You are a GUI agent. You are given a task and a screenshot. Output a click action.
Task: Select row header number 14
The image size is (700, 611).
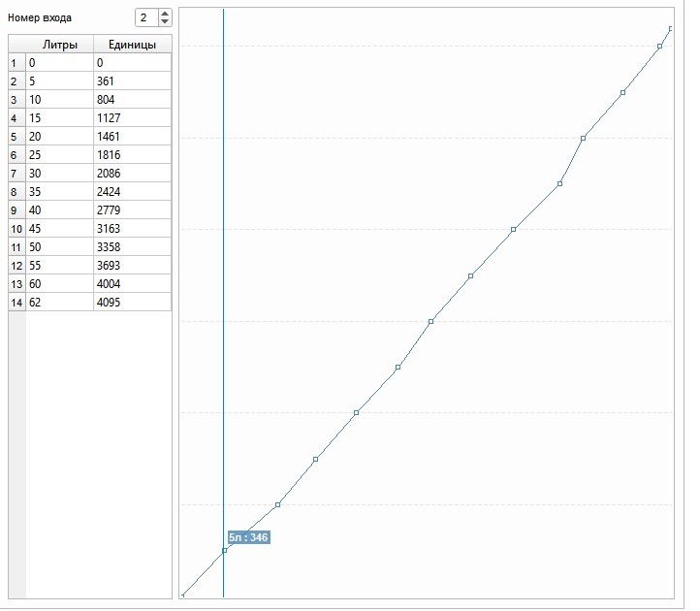pyautogui.click(x=16, y=302)
